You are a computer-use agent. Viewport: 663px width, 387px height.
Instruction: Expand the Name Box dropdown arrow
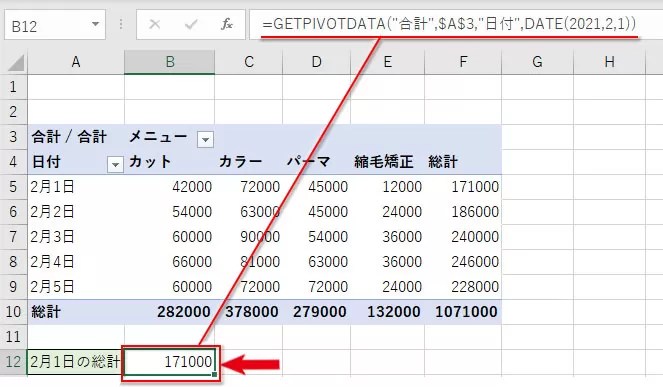96,24
